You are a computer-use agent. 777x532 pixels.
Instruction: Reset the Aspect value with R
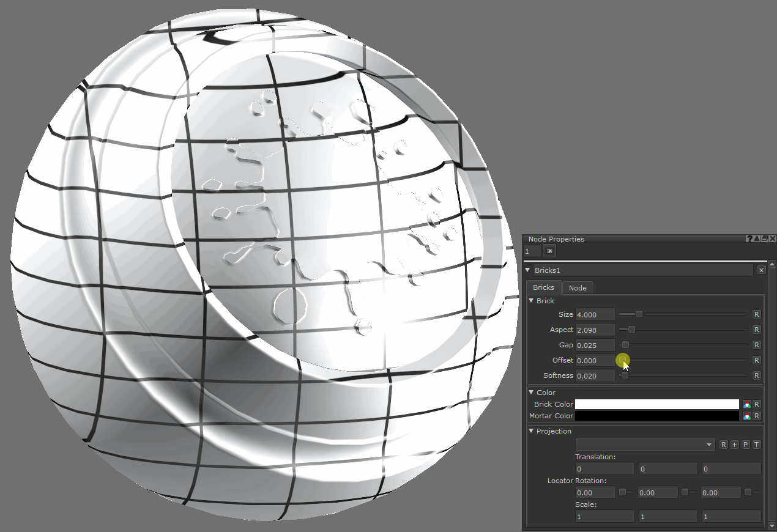(757, 330)
